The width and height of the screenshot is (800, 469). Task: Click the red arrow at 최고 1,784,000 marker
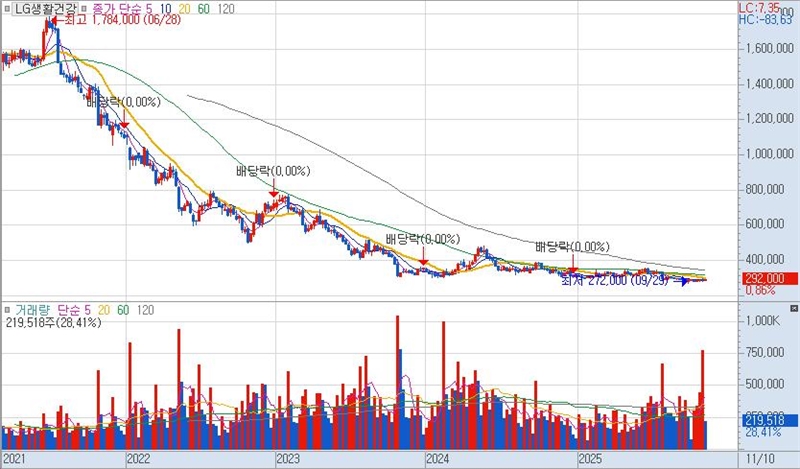coord(55,20)
